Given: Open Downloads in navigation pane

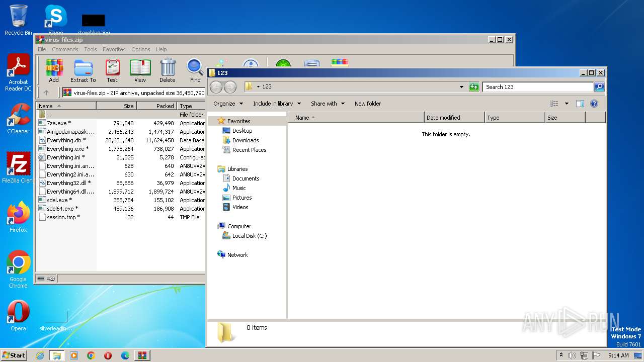Looking at the screenshot, I should (246, 140).
